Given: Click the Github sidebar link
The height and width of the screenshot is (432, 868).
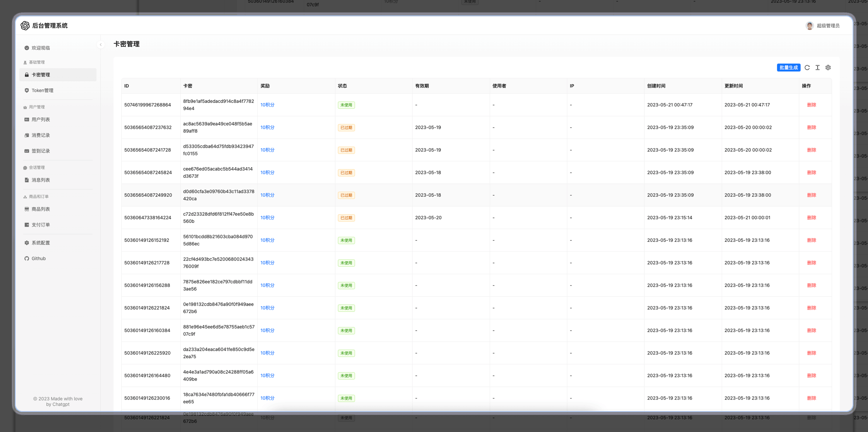Looking at the screenshot, I should pos(38,258).
